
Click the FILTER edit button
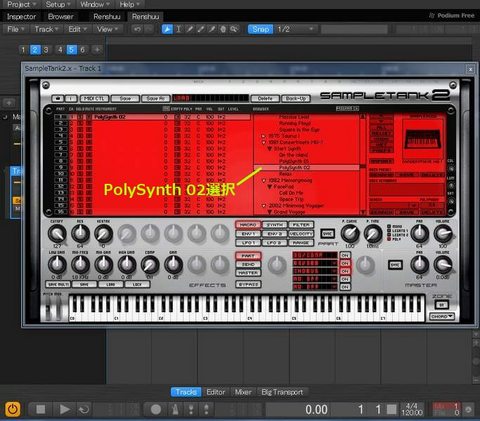301,225
